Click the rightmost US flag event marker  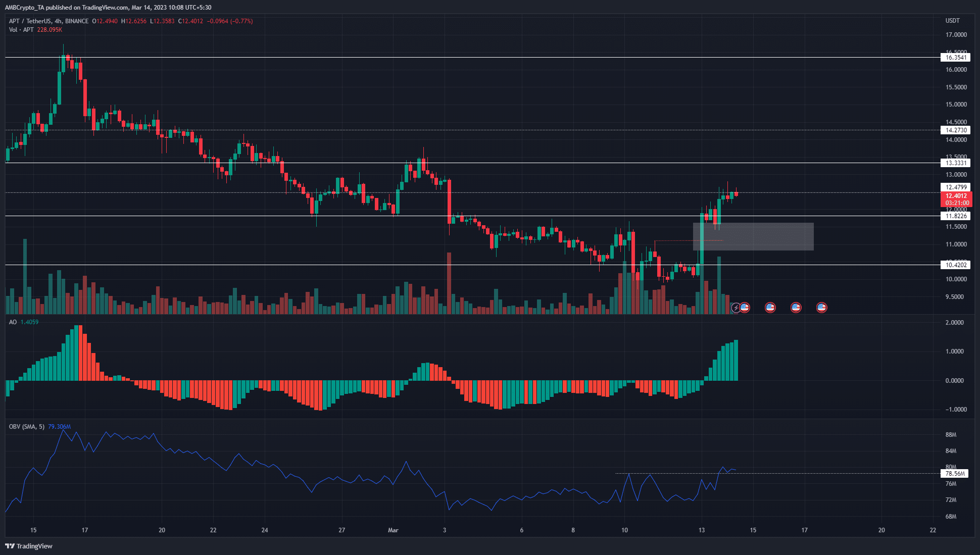pyautogui.click(x=821, y=307)
